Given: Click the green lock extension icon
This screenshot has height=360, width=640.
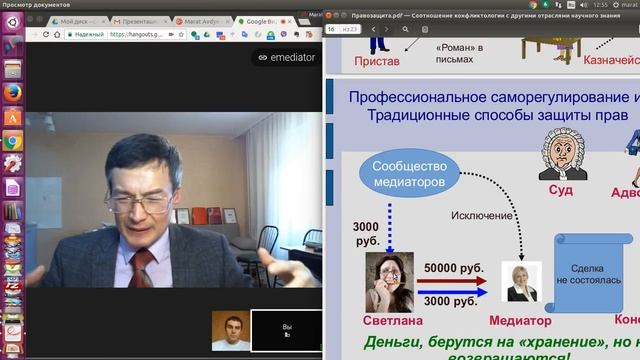Looking at the screenshot, I should (x=271, y=36).
